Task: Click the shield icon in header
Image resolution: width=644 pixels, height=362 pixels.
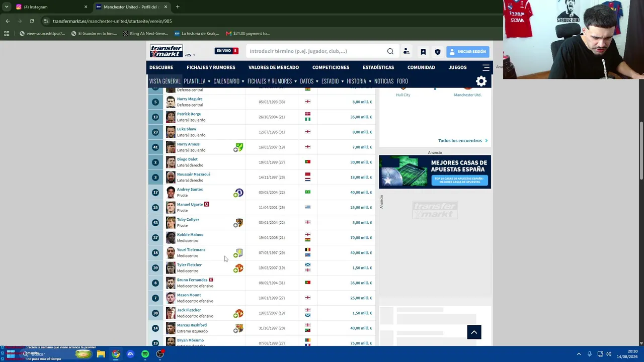Action: [x=438, y=52]
